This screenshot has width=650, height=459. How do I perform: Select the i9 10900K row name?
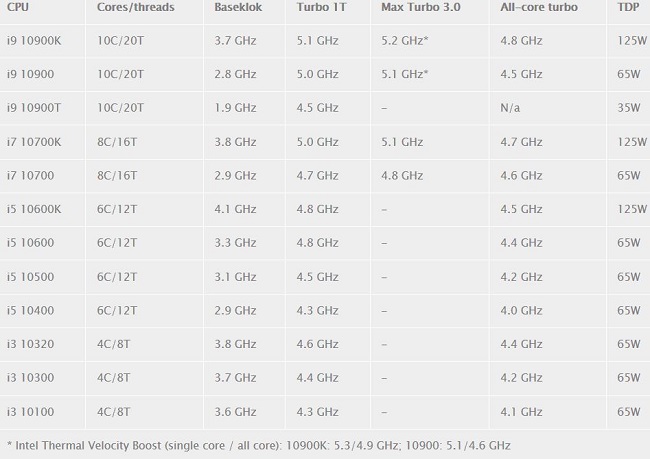34,41
